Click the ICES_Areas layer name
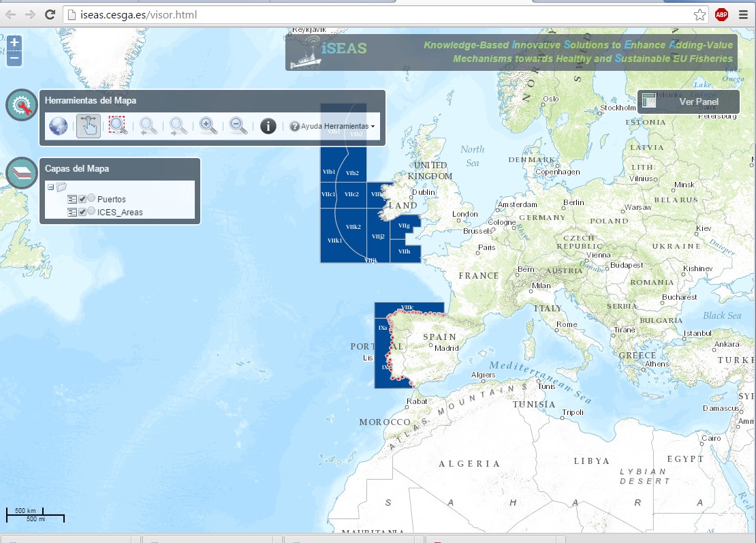The width and height of the screenshot is (756, 543). click(120, 212)
